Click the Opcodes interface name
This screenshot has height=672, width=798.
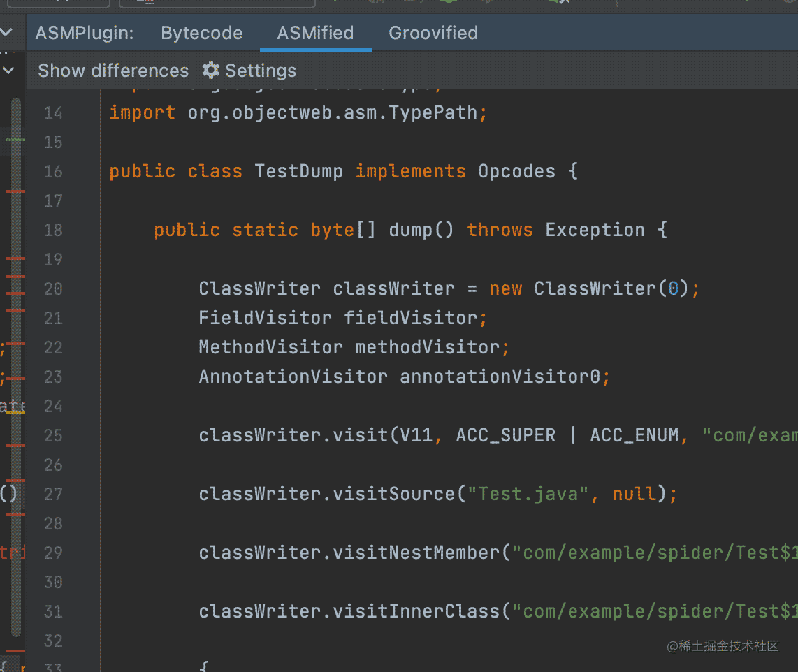click(516, 171)
